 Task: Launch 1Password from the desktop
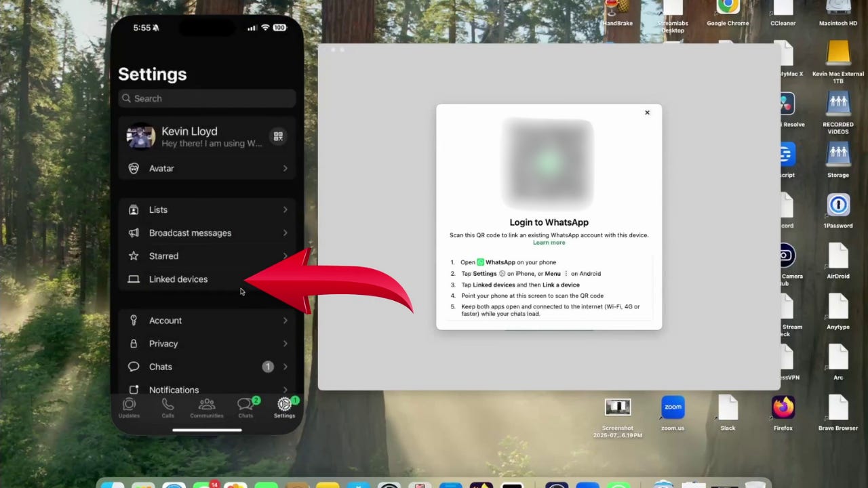click(x=838, y=205)
